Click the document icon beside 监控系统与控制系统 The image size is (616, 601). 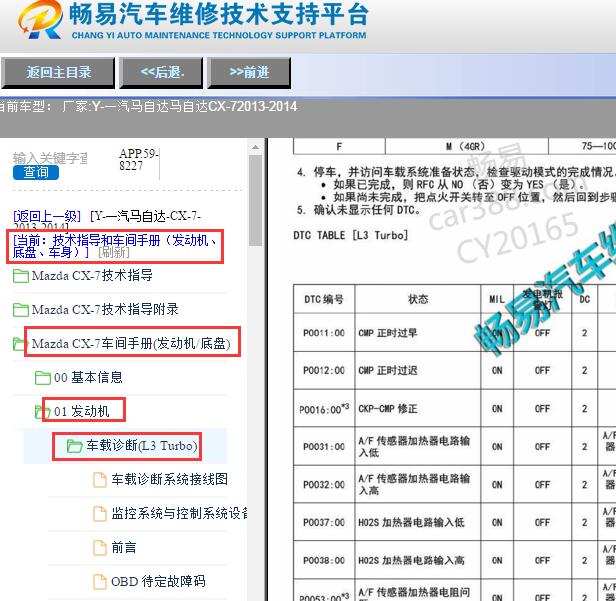[99, 513]
